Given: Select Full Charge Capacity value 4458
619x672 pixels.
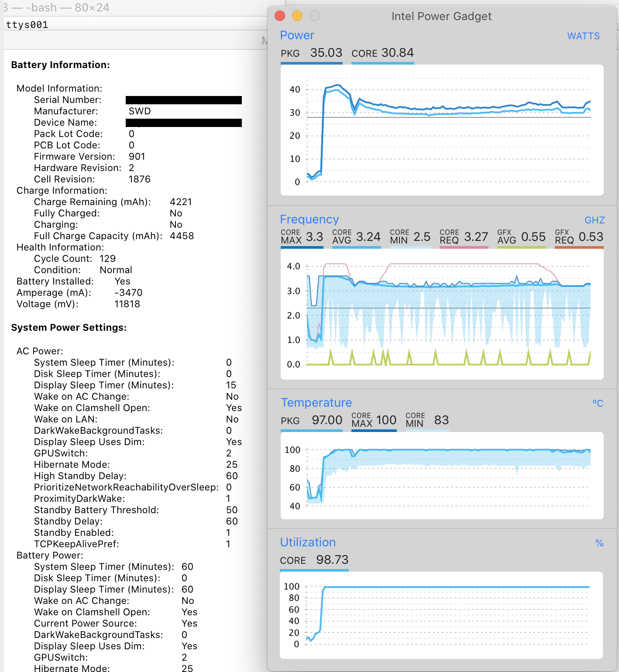Looking at the screenshot, I should coord(182,236).
